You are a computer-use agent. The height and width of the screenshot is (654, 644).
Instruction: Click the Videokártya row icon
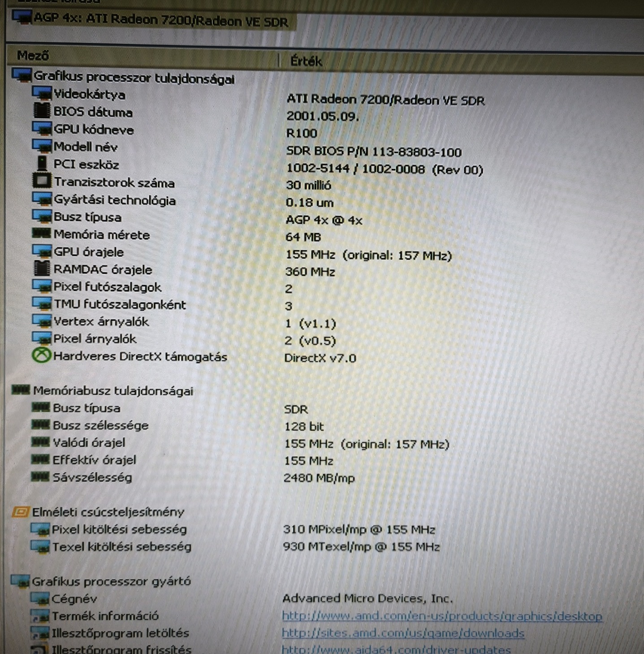pos(42,93)
